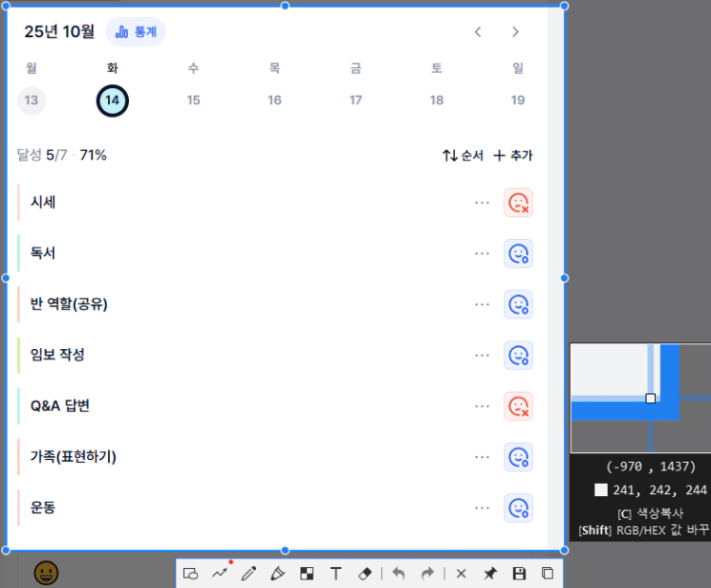
Task: Select the line/arrow drawing tool
Action: [220, 574]
